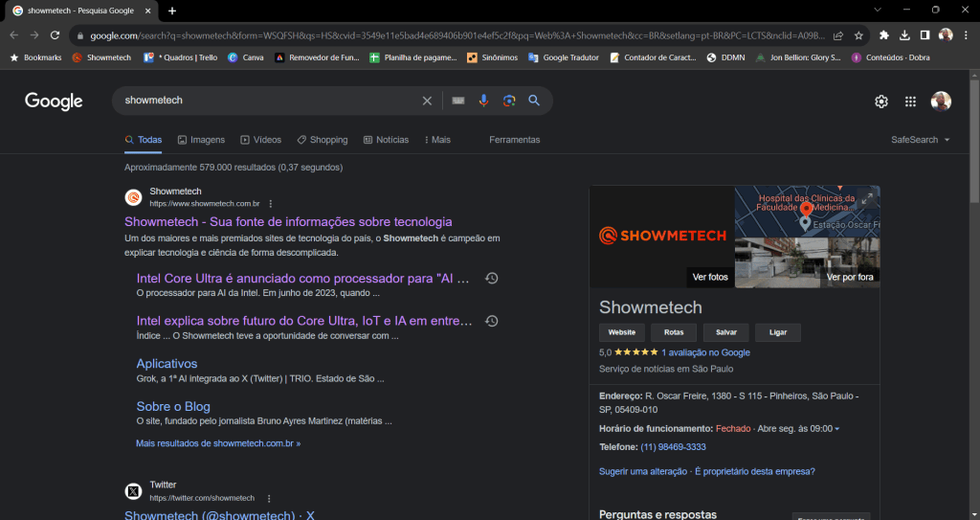Open more options for the Twitter result
This screenshot has height=520, width=980.
pos(269,499)
